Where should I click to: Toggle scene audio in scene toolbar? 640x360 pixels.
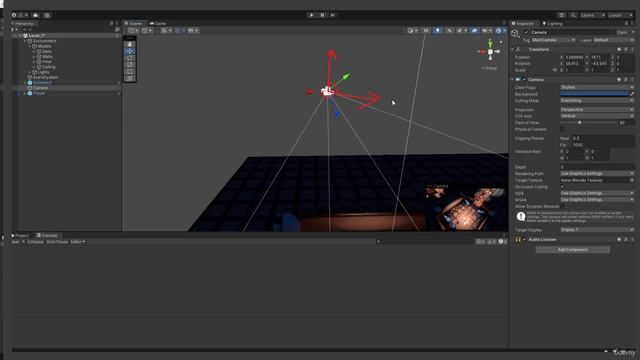pyautogui.click(x=449, y=31)
